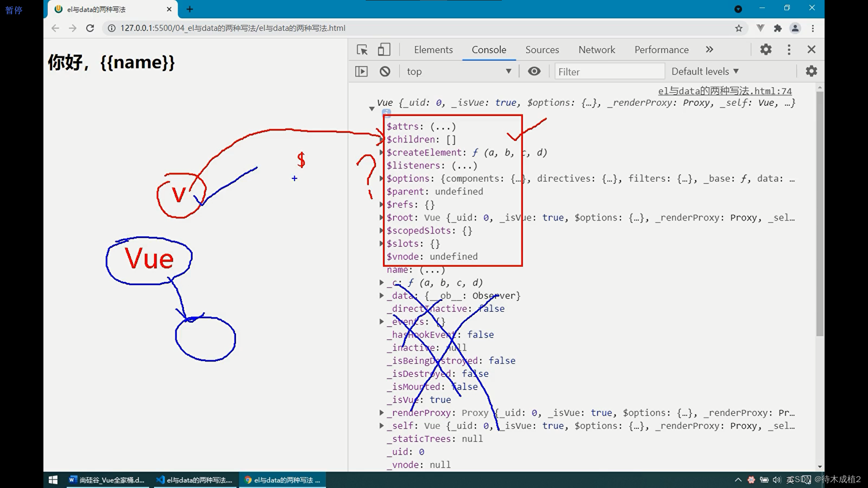Open the volume tray icon
This screenshot has height=488, width=868.
(777, 480)
